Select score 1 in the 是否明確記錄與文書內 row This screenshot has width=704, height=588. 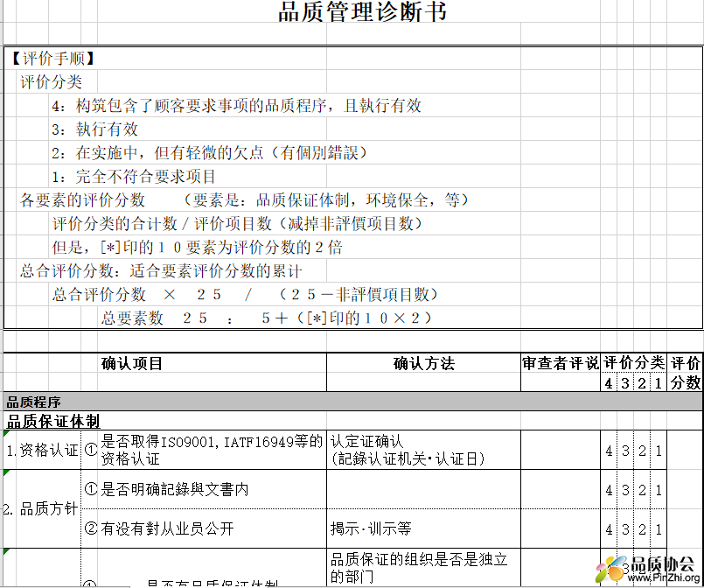coord(659,490)
